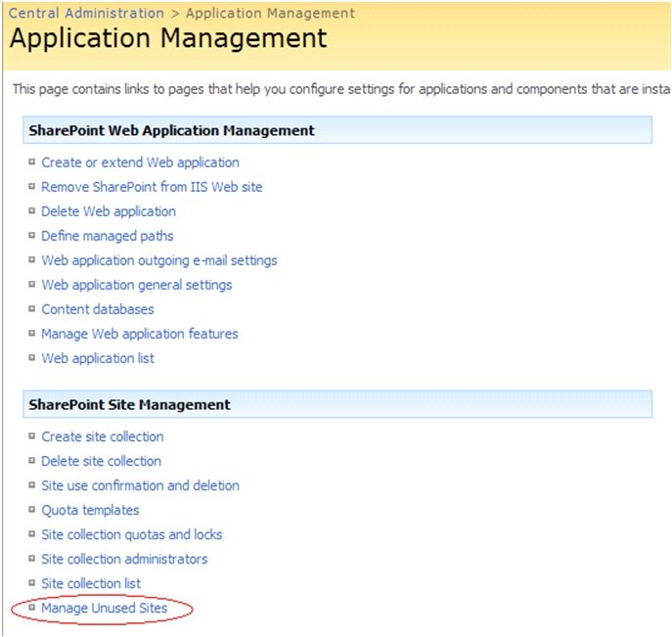Open Create or extend Web application
This screenshot has height=637, width=672.
point(140,162)
